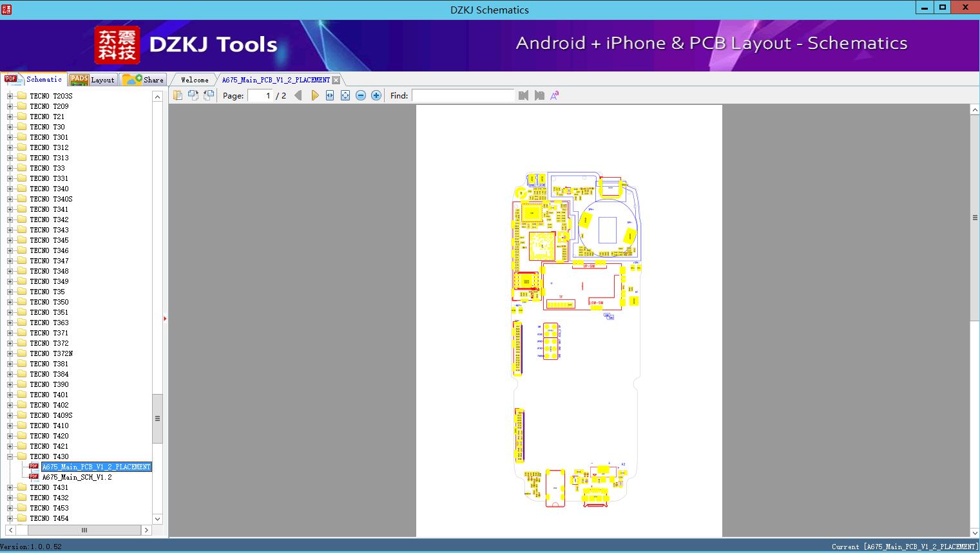The width and height of the screenshot is (980, 553).
Task: Toggle match case search icon
Action: pos(555,95)
